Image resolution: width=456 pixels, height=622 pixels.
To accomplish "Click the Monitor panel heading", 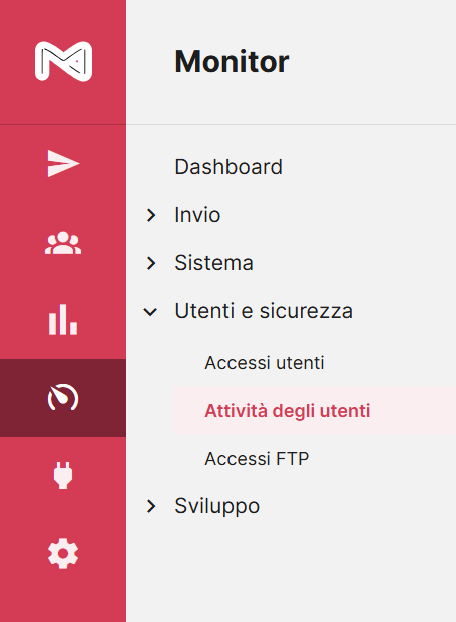I will pyautogui.click(x=232, y=62).
